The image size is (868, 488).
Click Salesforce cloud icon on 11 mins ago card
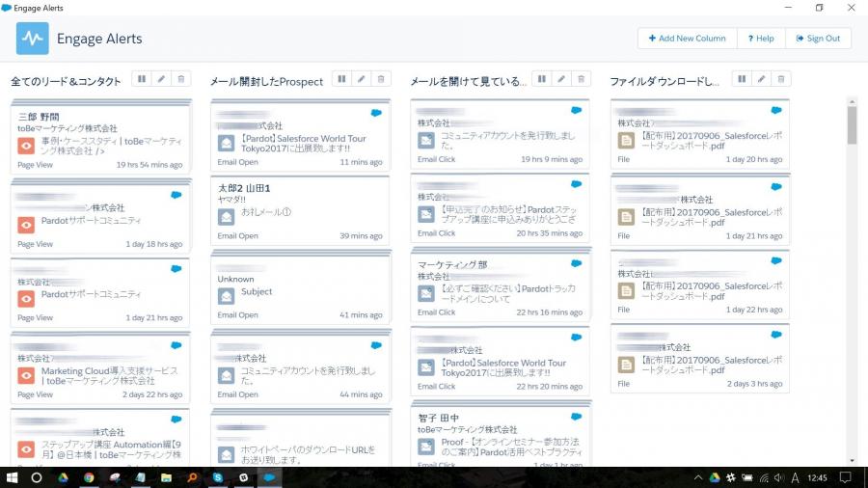376,113
